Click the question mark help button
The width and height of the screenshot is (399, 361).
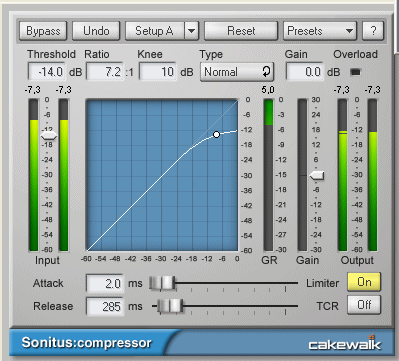point(373,31)
